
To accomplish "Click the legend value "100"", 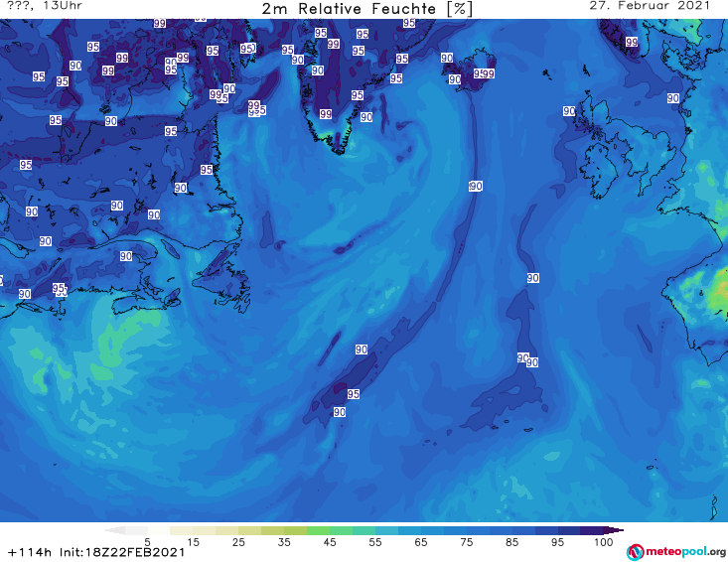I will click(604, 542).
